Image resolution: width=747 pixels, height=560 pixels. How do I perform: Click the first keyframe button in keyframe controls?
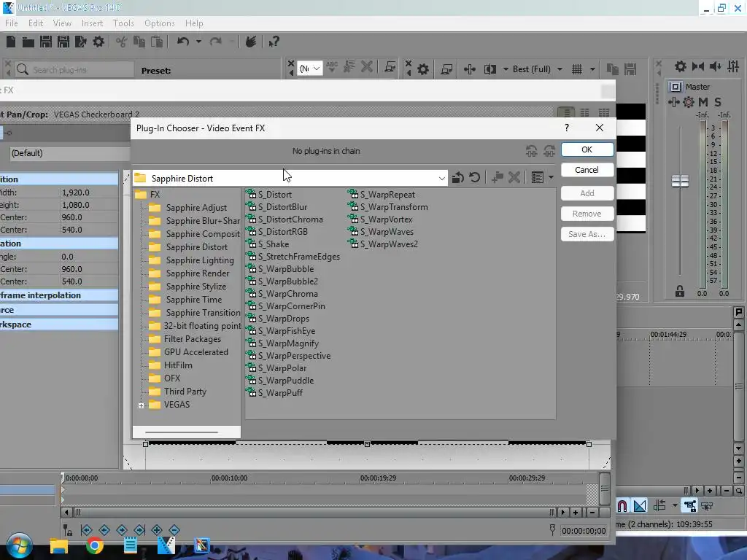point(87,530)
